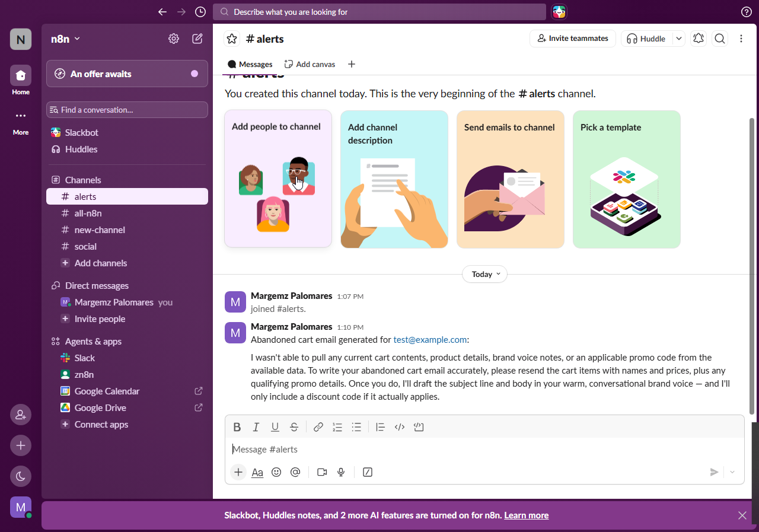The width and height of the screenshot is (759, 532).
Task: Toggle text formatting toolbar (Aa)
Action: (257, 472)
